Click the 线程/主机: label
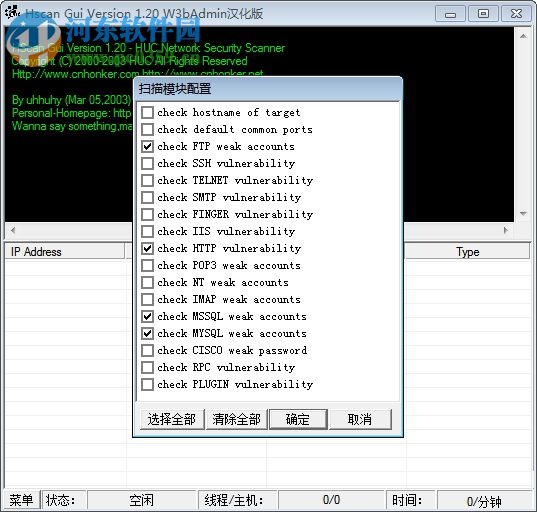 coord(234,500)
